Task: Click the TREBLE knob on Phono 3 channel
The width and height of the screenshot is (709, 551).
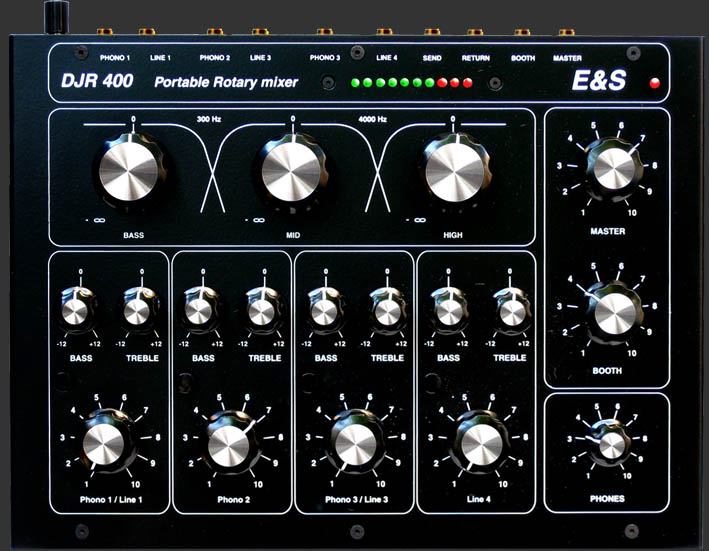Action: click(x=387, y=309)
